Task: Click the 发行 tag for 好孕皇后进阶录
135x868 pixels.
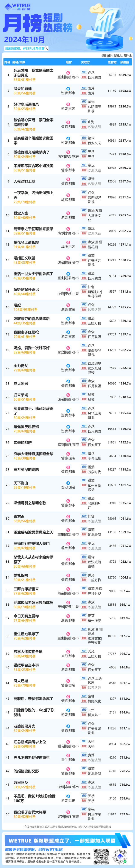Action: [84, 102]
